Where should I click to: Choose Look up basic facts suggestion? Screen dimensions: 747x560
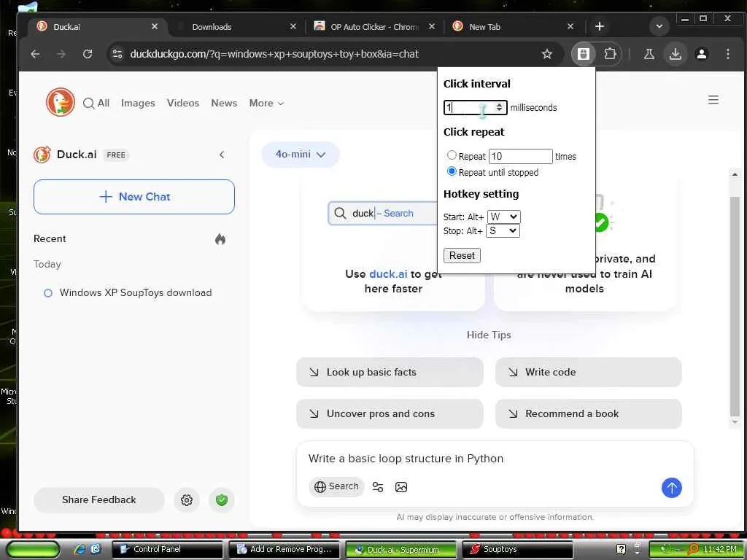(x=390, y=373)
